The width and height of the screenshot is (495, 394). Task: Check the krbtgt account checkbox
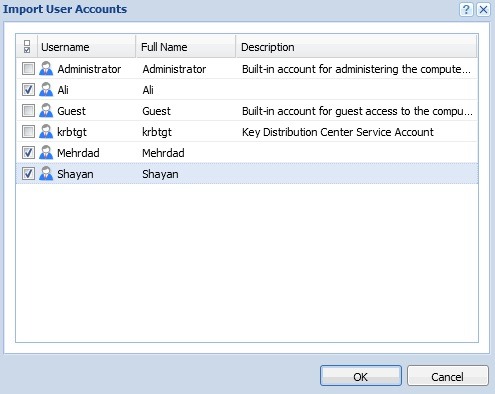28,132
